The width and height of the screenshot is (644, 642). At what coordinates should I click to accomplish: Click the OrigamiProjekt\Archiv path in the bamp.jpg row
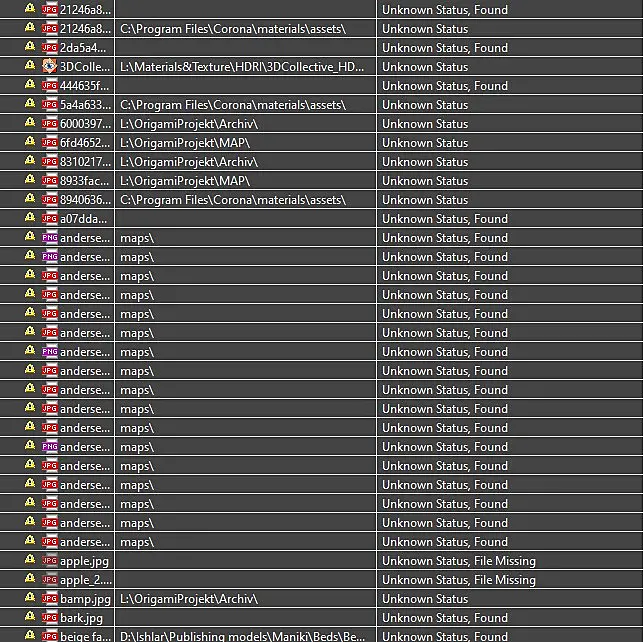(x=189, y=599)
